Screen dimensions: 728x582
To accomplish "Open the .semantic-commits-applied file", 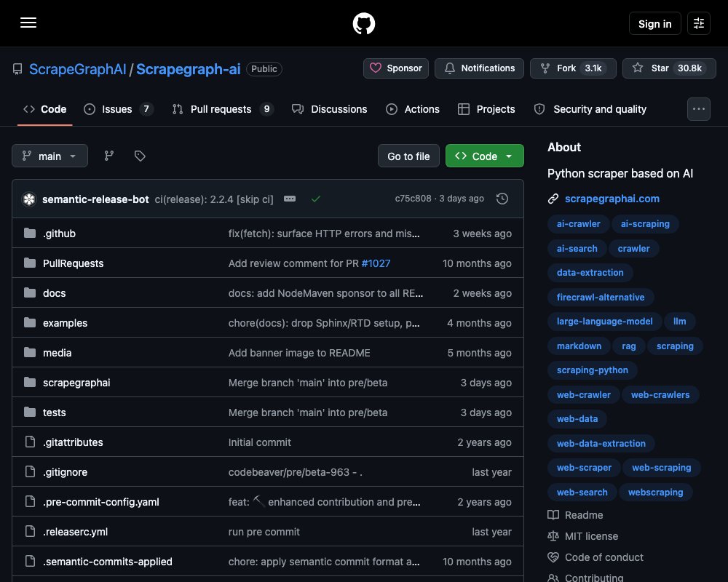I will pos(107,562).
